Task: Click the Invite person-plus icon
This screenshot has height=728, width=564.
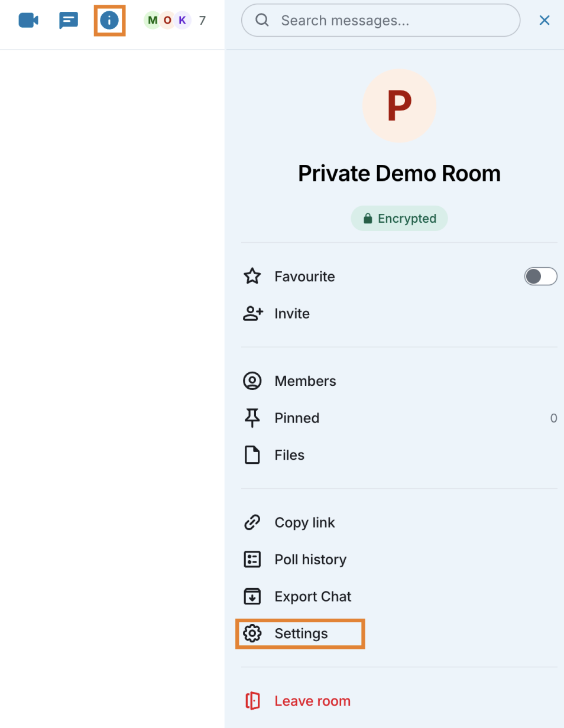Action: click(x=253, y=314)
